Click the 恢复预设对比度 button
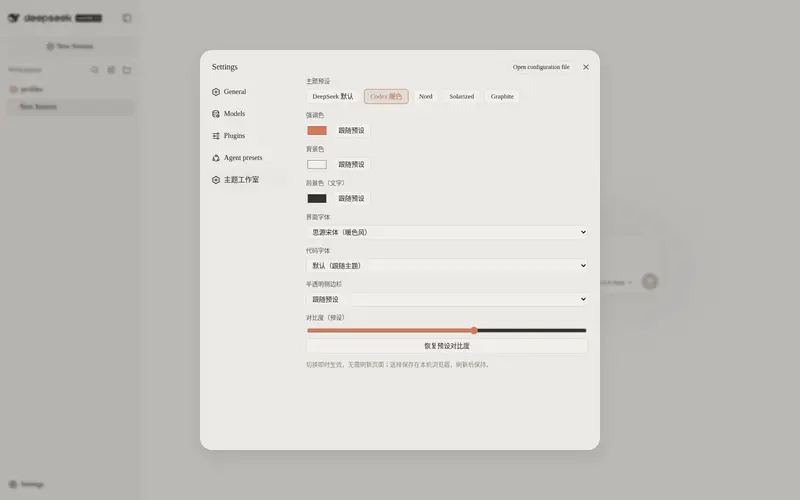 tap(446, 346)
